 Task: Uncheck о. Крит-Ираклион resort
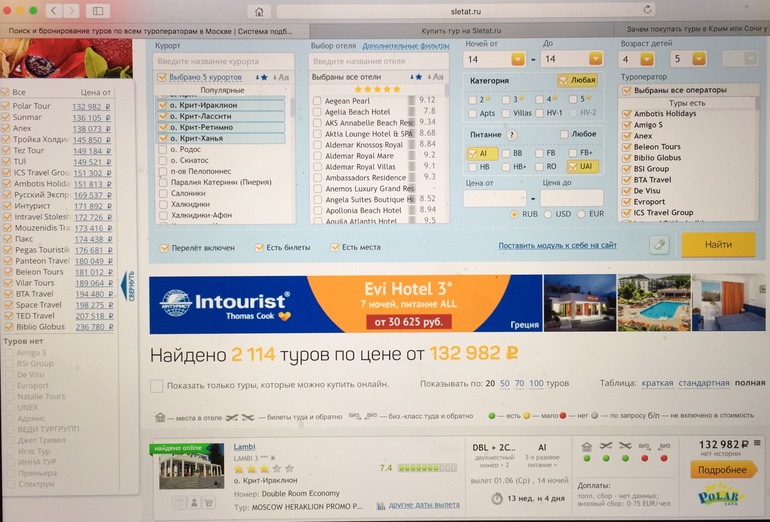pyautogui.click(x=163, y=105)
